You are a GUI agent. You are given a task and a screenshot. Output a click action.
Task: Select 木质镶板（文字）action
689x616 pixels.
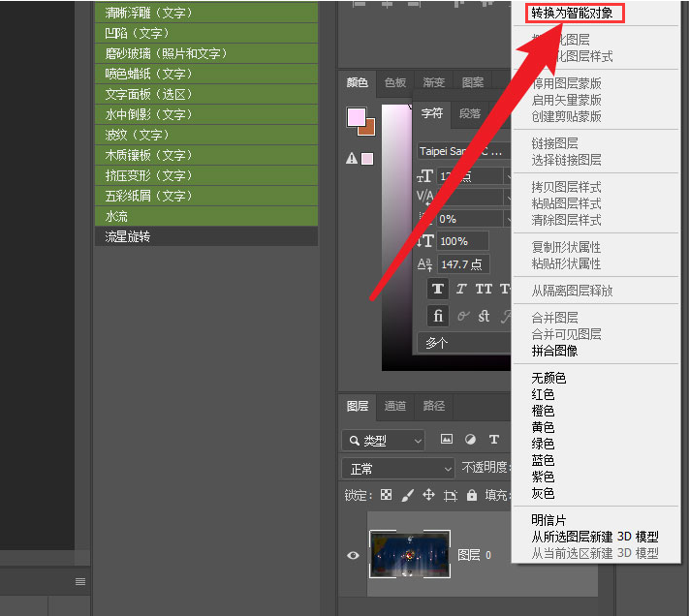click(206, 155)
